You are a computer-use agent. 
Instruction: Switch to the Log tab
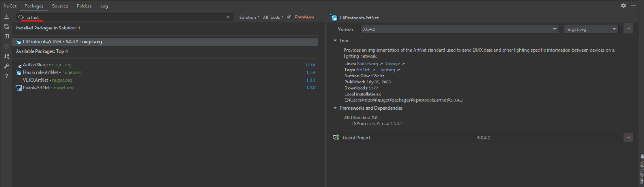pyautogui.click(x=104, y=6)
